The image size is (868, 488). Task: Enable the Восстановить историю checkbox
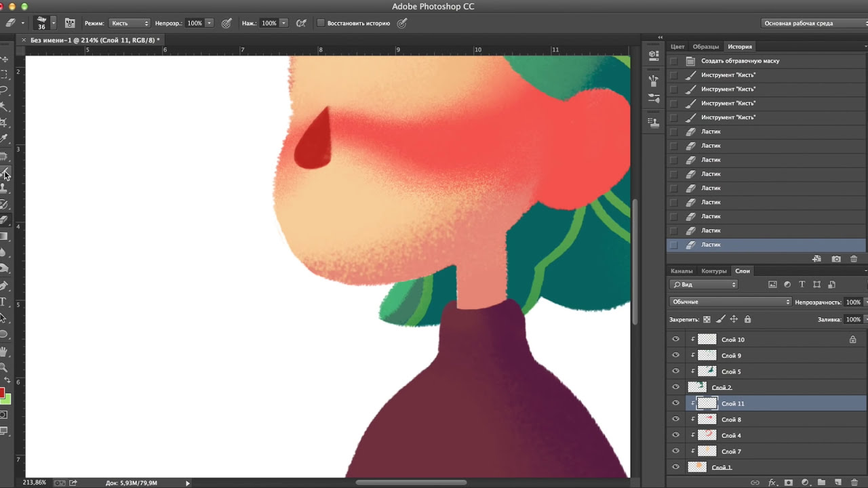coord(321,23)
